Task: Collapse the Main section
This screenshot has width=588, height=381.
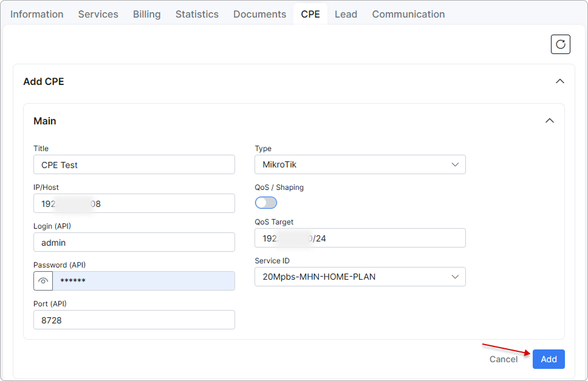Action: pyautogui.click(x=549, y=121)
